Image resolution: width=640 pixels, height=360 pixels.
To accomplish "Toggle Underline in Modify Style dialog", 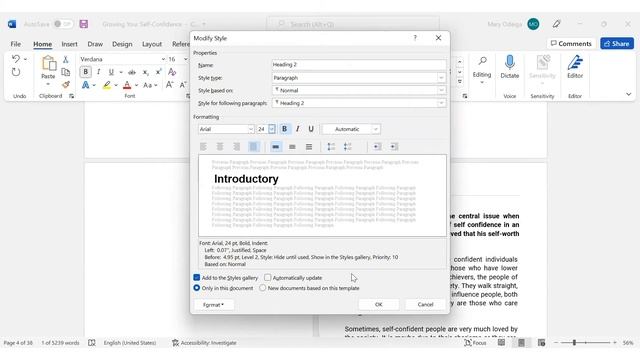I will click(x=311, y=129).
